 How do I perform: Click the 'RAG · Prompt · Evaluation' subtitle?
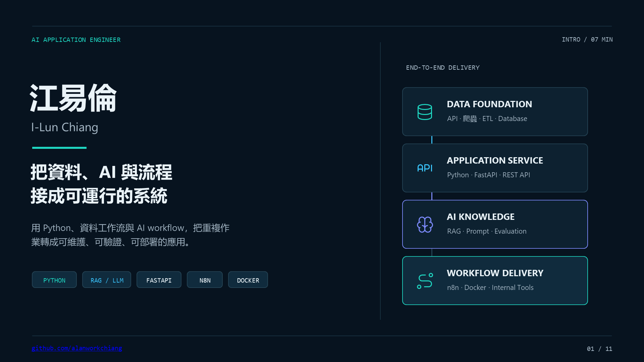click(487, 231)
